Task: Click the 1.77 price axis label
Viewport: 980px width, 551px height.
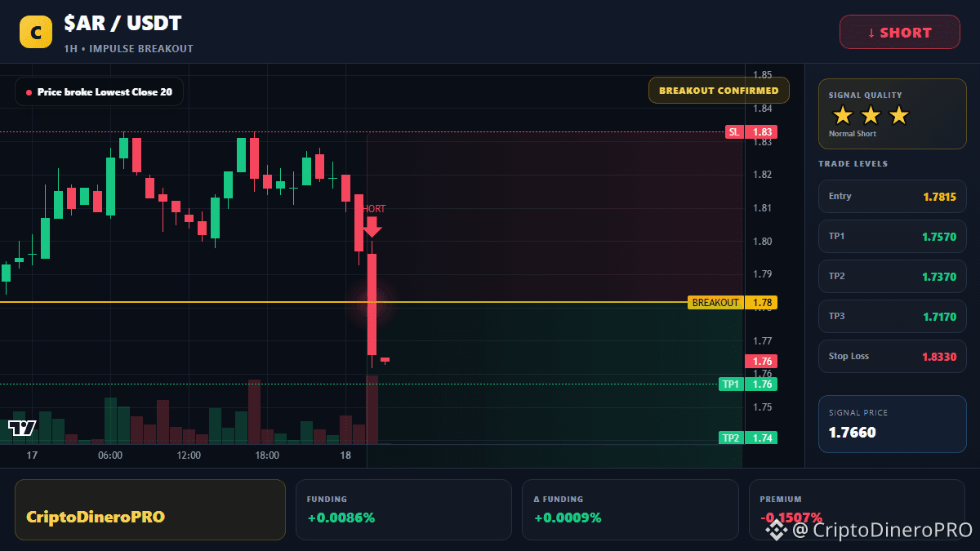Action: click(763, 341)
